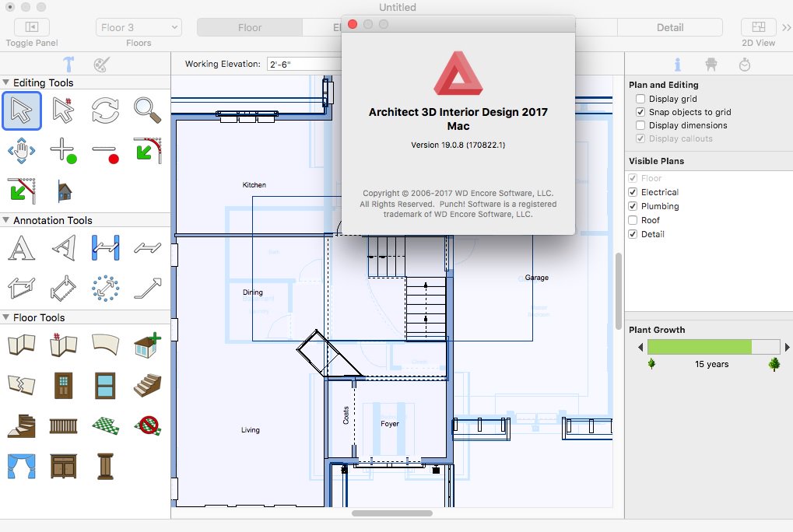Select the Text letter A annotation tool
Screen dimensions: 793x532
tap(21, 247)
